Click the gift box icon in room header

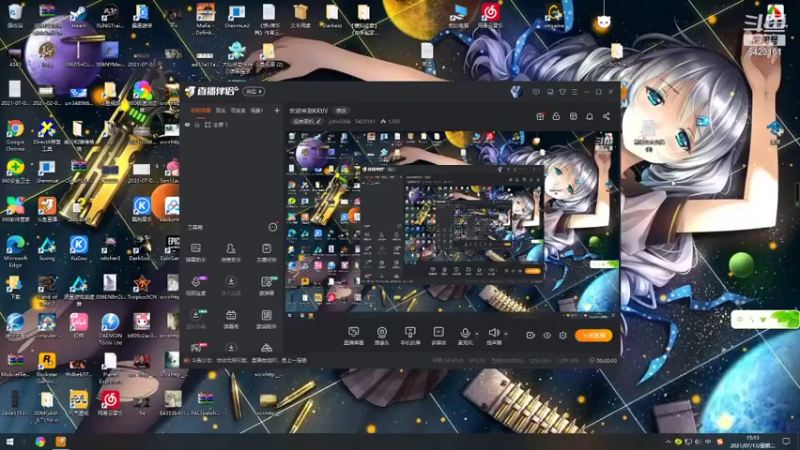click(x=540, y=116)
